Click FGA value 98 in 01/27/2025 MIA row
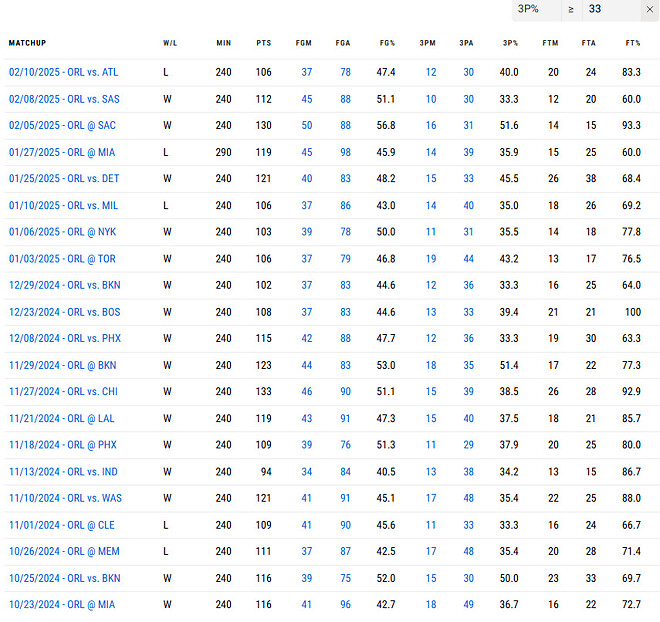This screenshot has width=660, height=622. click(345, 152)
